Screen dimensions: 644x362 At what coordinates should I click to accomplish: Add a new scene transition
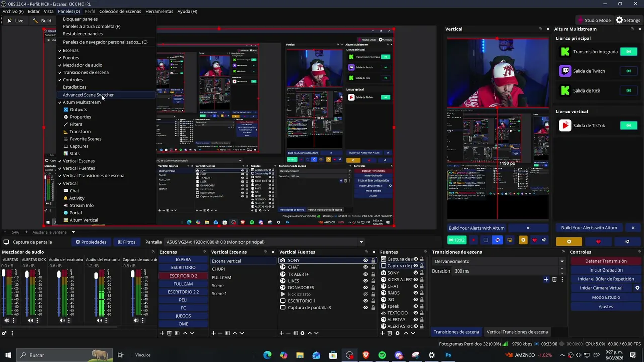(546, 279)
